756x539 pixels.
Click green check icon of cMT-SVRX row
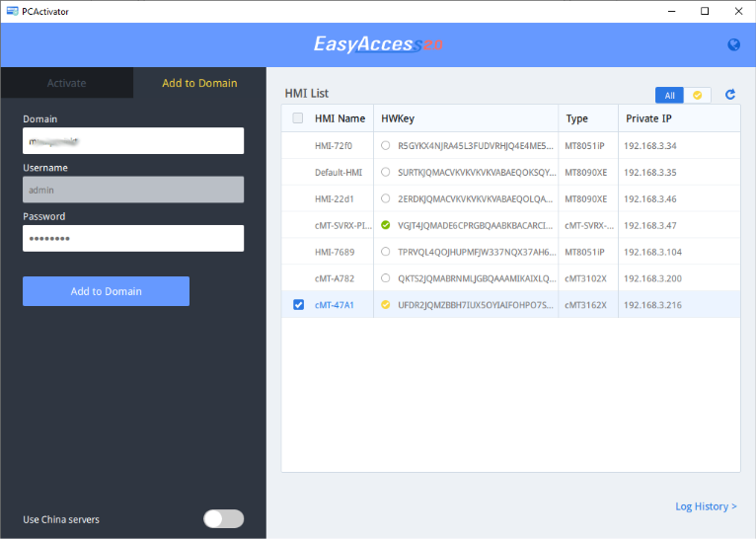point(385,225)
